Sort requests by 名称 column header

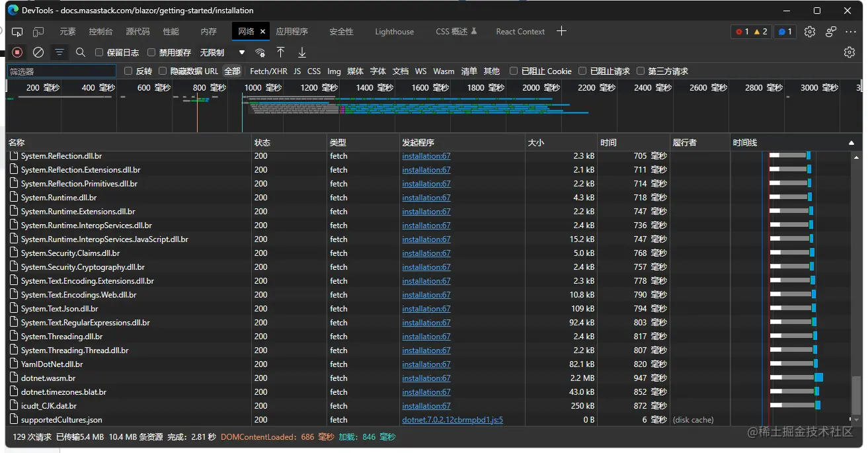coord(128,143)
